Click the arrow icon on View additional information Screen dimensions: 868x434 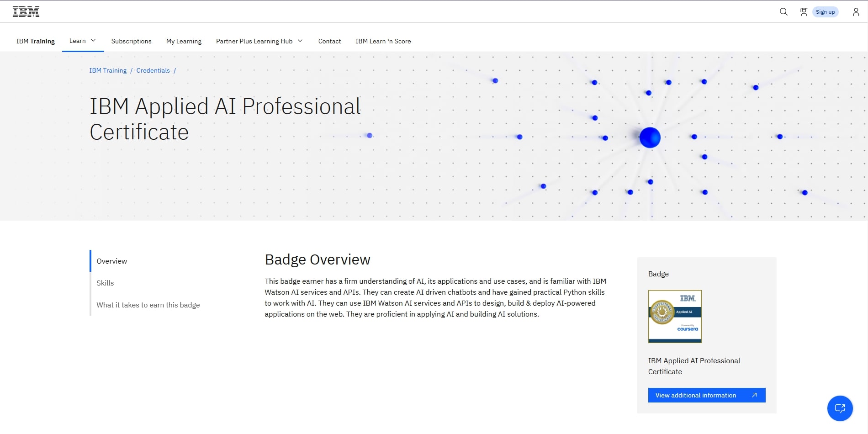coord(754,395)
